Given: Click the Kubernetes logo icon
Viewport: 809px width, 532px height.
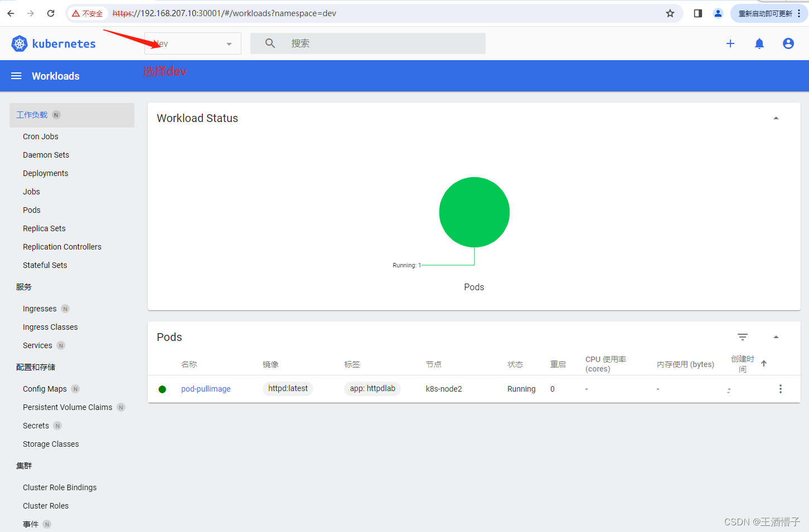Looking at the screenshot, I should click(x=20, y=43).
